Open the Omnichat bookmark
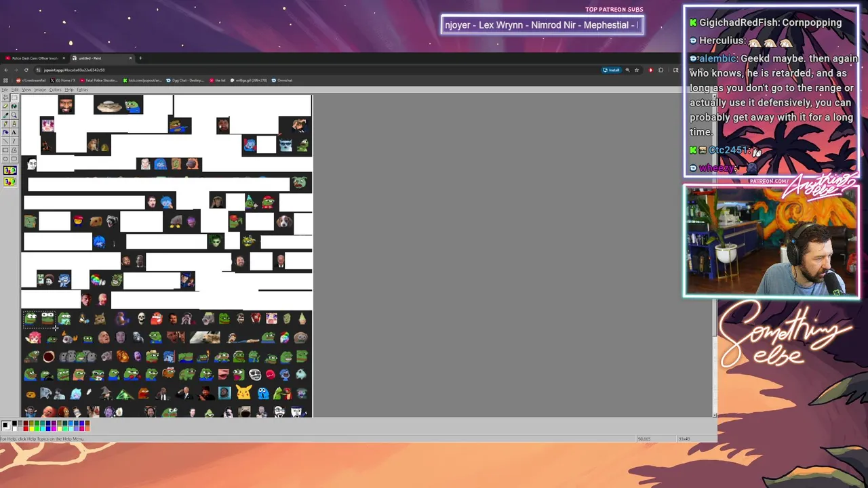The height and width of the screenshot is (488, 868). click(x=282, y=80)
